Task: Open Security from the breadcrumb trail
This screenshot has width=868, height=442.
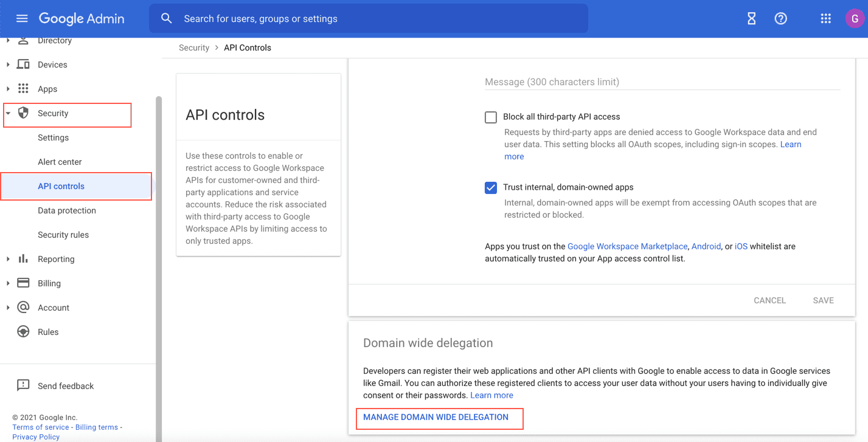Action: [x=194, y=47]
